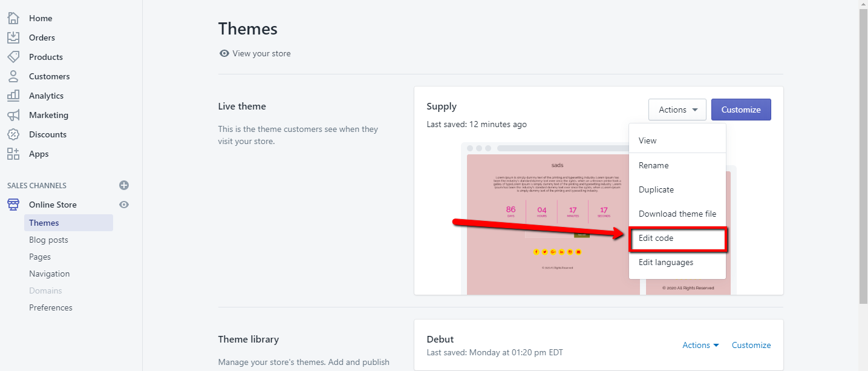
Task: Open the Debut theme Customize link
Action: (751, 345)
